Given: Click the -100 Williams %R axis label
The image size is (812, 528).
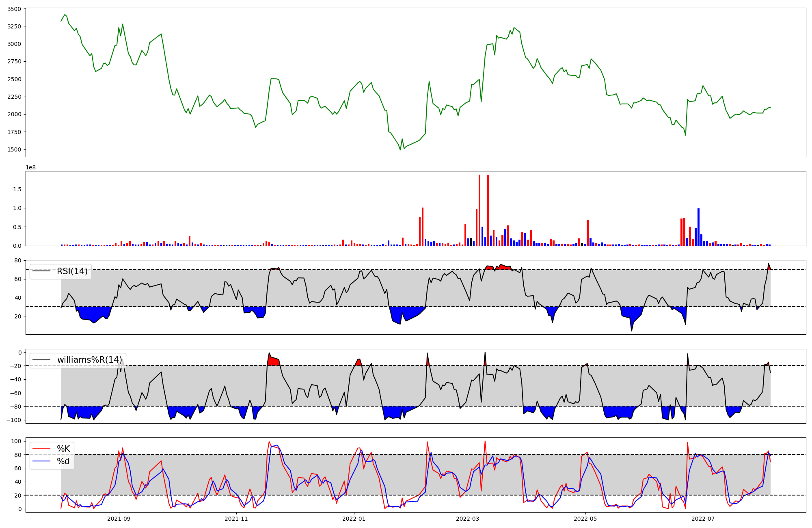Looking at the screenshot, I should [15, 420].
